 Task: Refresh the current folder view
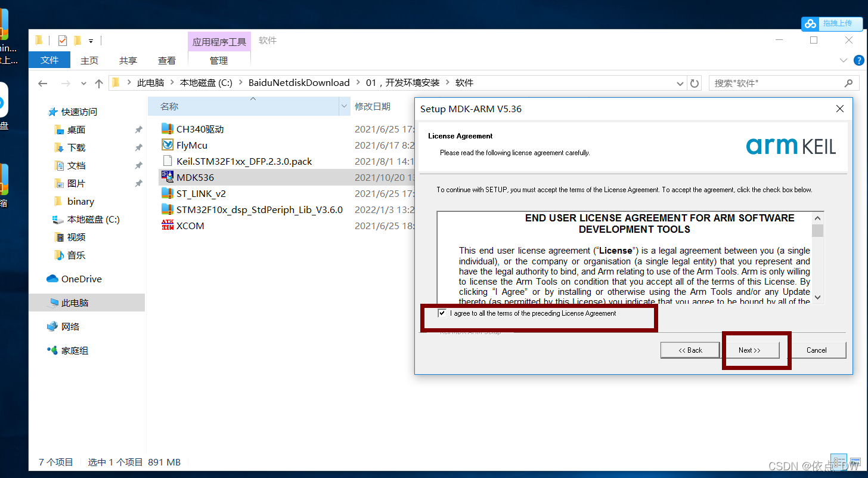[695, 83]
